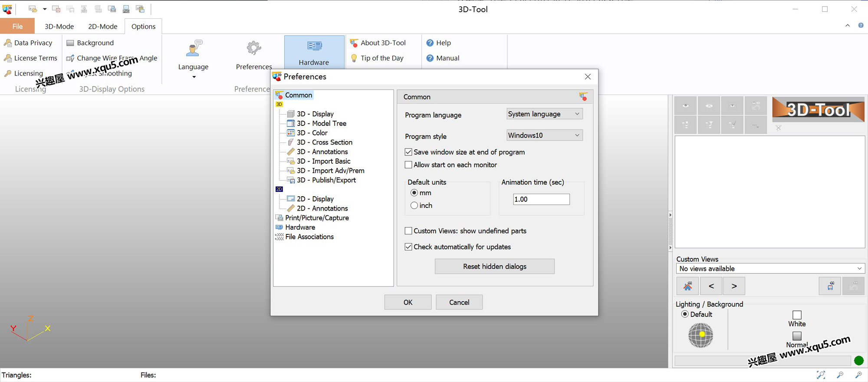Viewport: 868px width, 382px height.
Task: Switch to the 3D-Mode tab
Action: pos(59,26)
